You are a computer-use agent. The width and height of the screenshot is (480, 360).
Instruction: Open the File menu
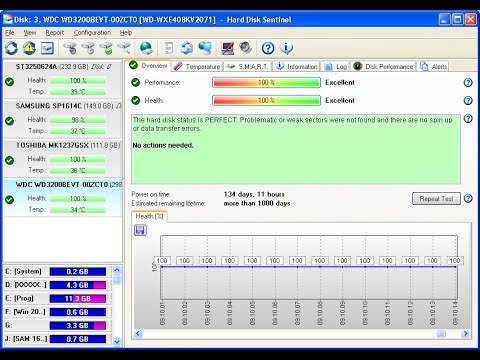(x=10, y=33)
